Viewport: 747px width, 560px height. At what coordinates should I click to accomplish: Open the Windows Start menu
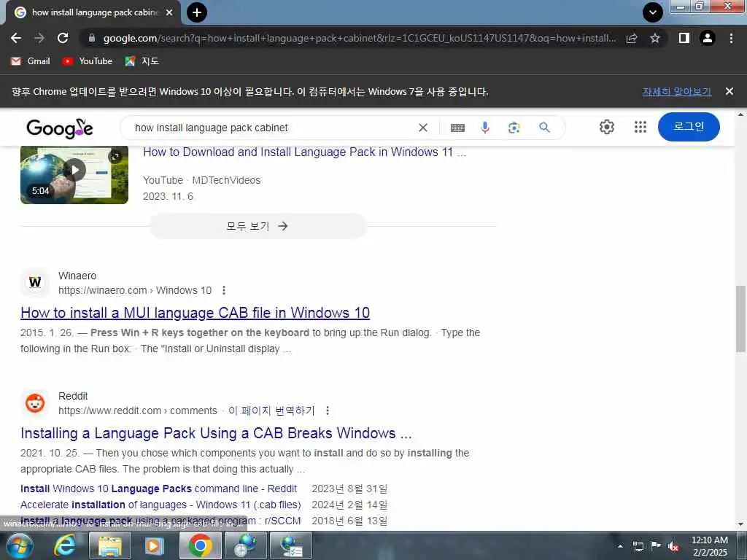pyautogui.click(x=20, y=545)
